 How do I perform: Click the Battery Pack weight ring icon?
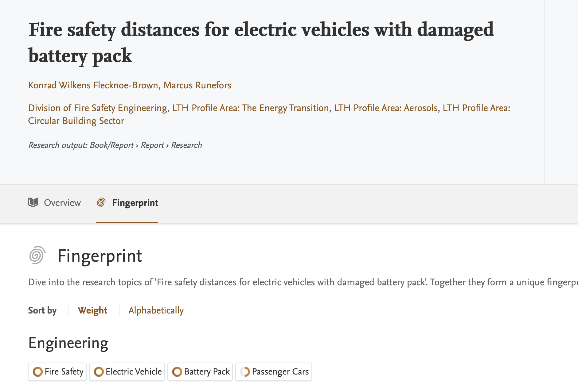pyautogui.click(x=177, y=372)
